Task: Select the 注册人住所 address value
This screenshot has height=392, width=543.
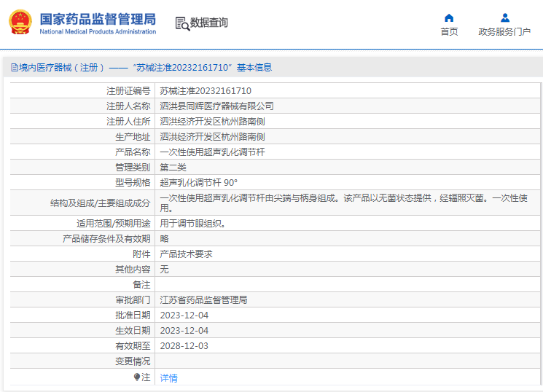Action: tap(212, 122)
